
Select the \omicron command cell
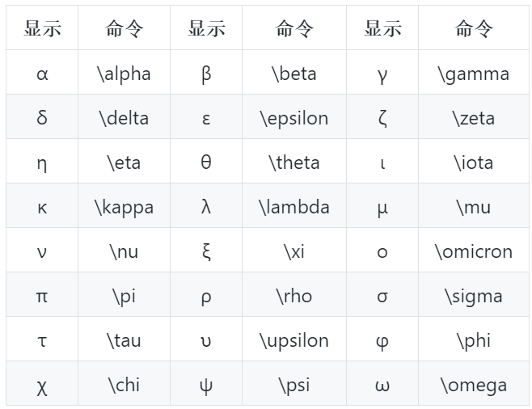pyautogui.click(x=474, y=250)
